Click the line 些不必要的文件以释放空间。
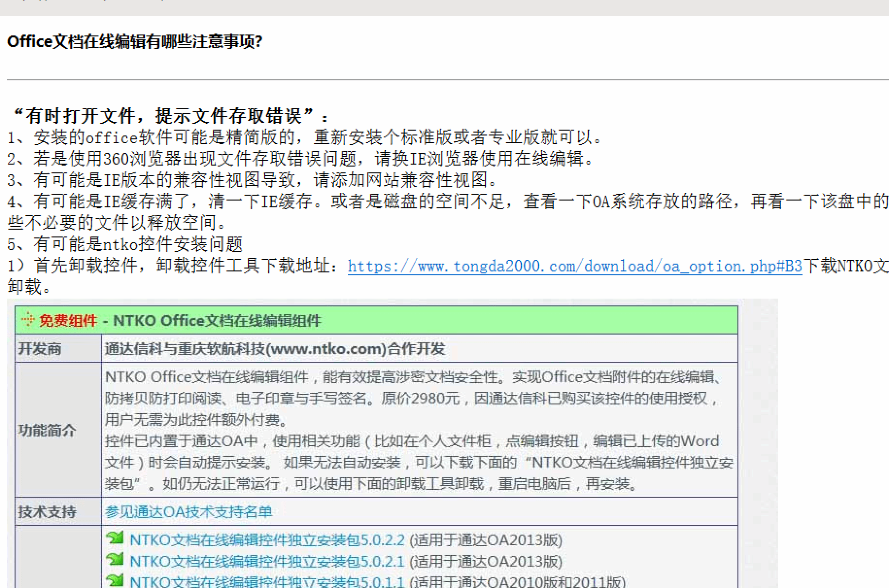This screenshot has height=588, width=889. [x=117, y=222]
